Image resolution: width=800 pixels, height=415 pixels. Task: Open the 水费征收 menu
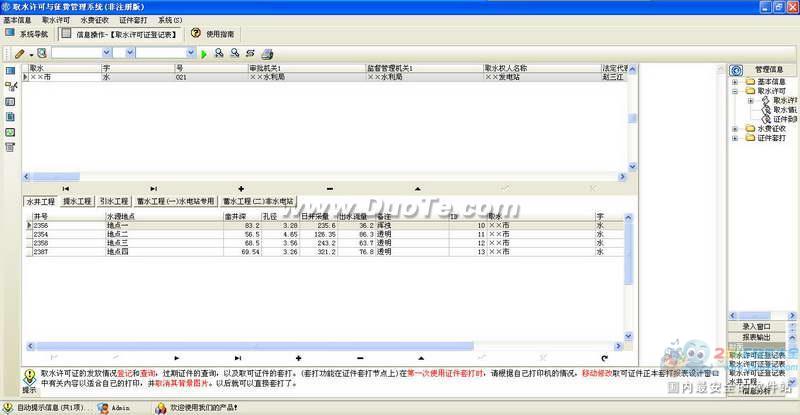pos(94,20)
